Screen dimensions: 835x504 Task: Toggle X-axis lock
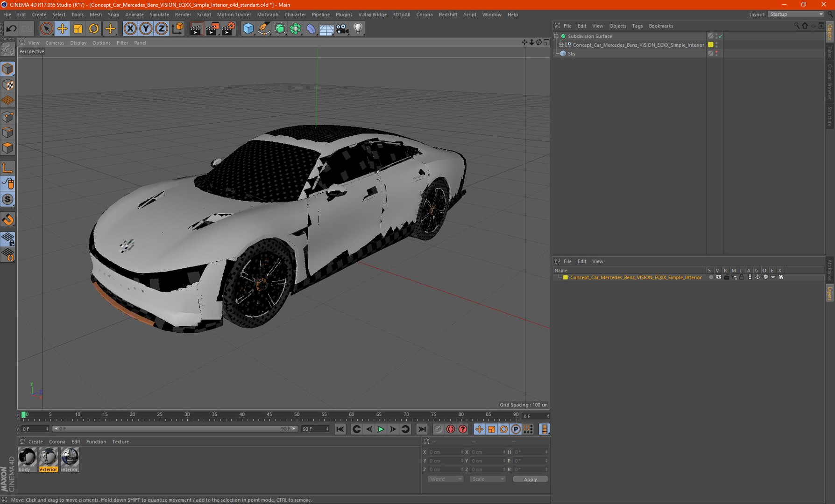(130, 29)
